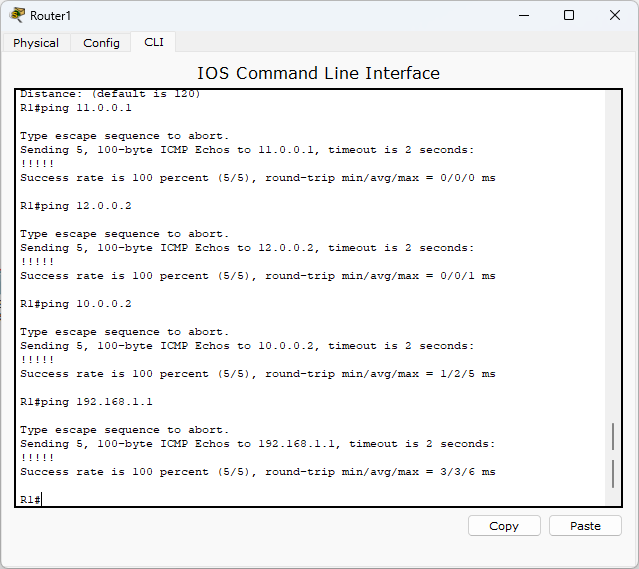Select the CLI tab
Viewport: 639px width, 569px height.
(154, 42)
